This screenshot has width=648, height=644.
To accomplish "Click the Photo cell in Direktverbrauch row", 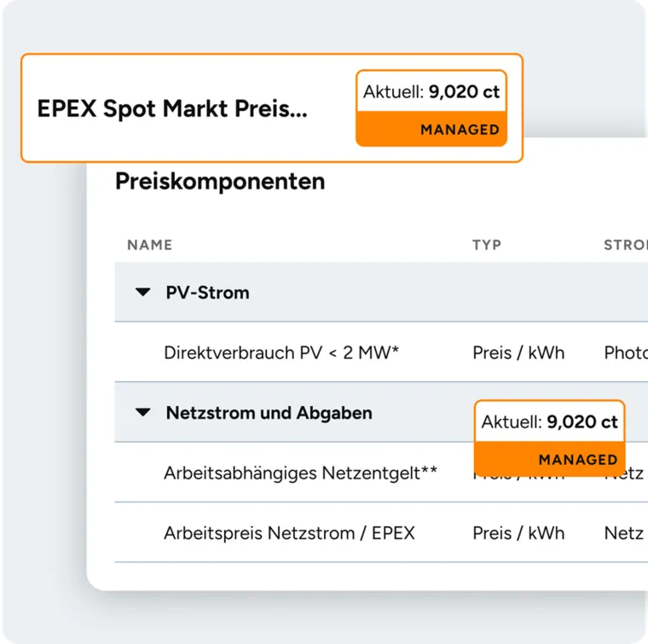I will [626, 352].
